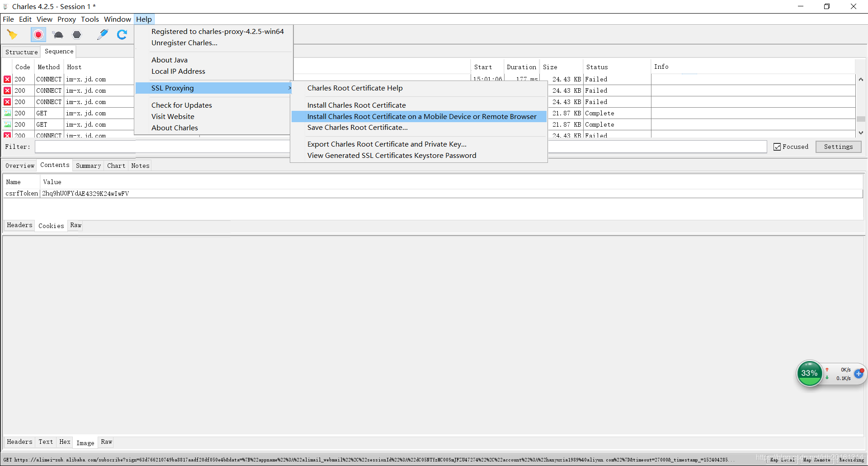Select Check for Updates
The image size is (868, 466).
182,105
